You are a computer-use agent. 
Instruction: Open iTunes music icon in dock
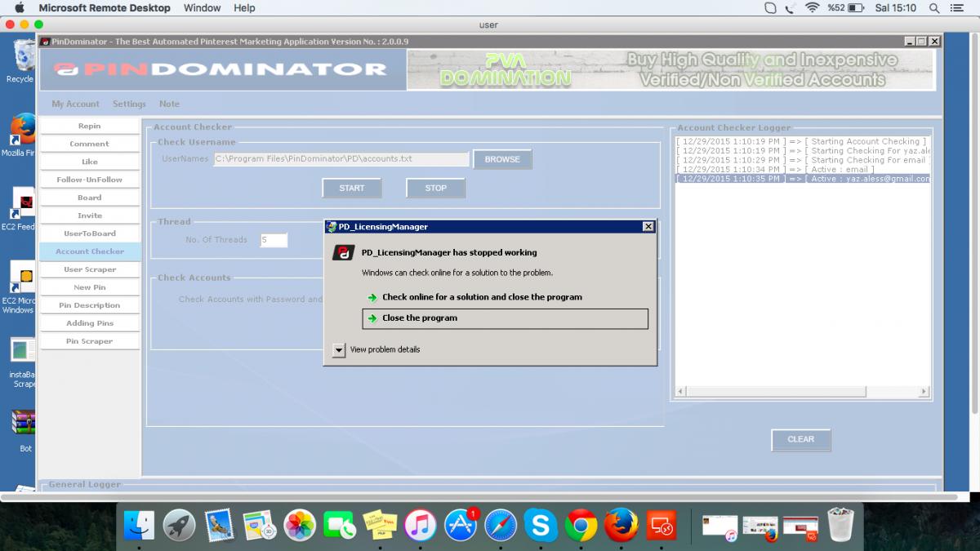click(x=420, y=526)
